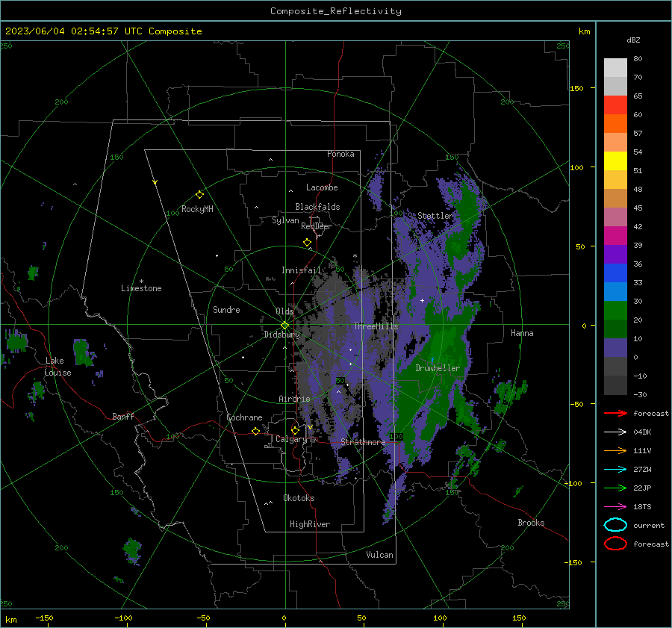Click the RedDeer city label

click(x=317, y=226)
